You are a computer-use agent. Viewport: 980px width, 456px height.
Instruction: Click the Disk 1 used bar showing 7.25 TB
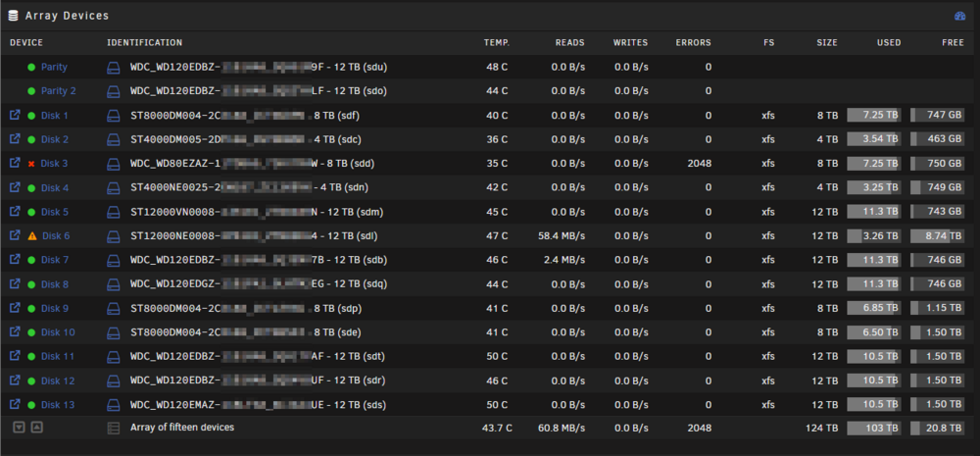point(874,115)
